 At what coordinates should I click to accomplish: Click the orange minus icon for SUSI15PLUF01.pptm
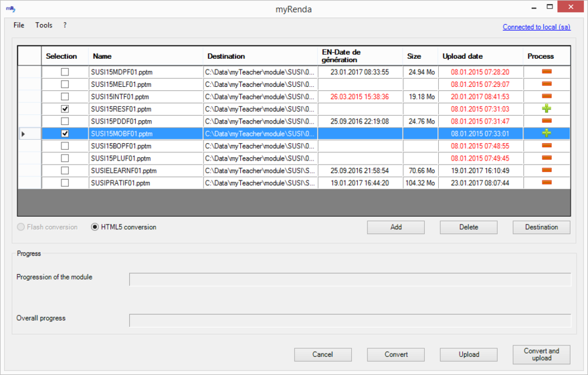pos(547,158)
